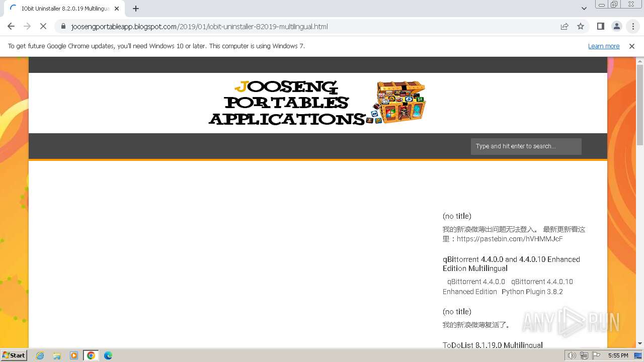The height and width of the screenshot is (362, 644).
Task: Click the 5:55 PM system clock
Action: click(618, 355)
